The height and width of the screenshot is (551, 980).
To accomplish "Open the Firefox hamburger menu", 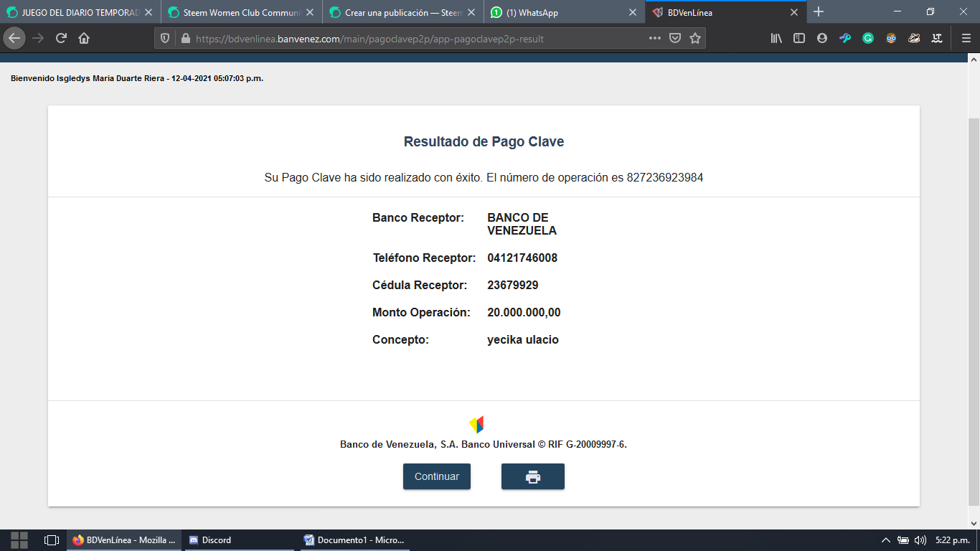I will (966, 39).
